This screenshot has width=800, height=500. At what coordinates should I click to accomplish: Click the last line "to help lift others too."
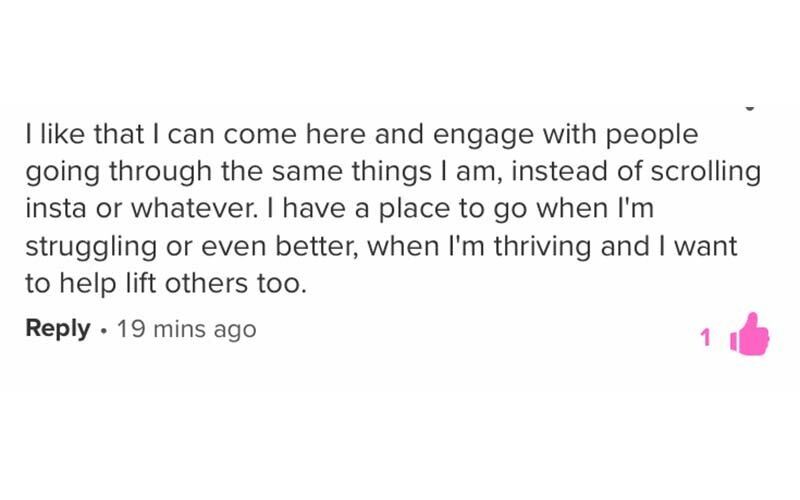(x=163, y=285)
